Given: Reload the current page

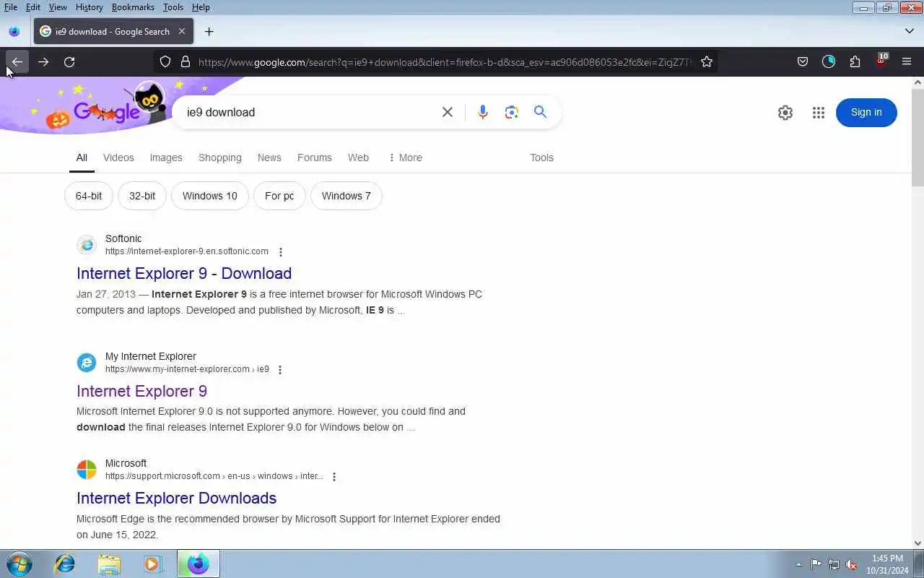Looking at the screenshot, I should pos(69,62).
